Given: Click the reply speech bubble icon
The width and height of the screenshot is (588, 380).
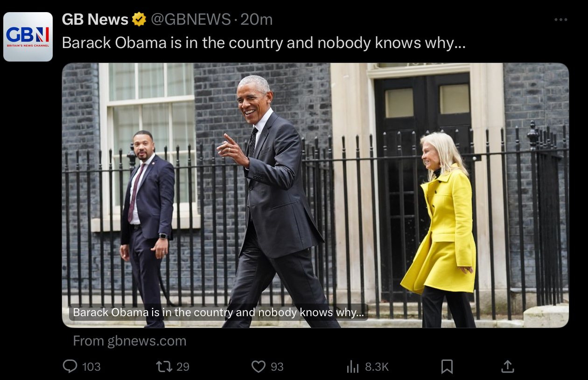Looking at the screenshot, I should [70, 366].
